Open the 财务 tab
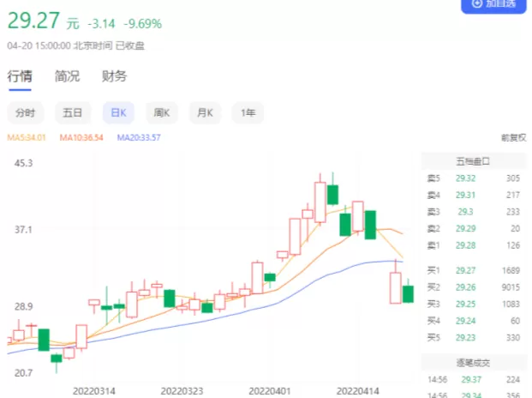Viewport: 532px width, 398px height. (x=114, y=76)
